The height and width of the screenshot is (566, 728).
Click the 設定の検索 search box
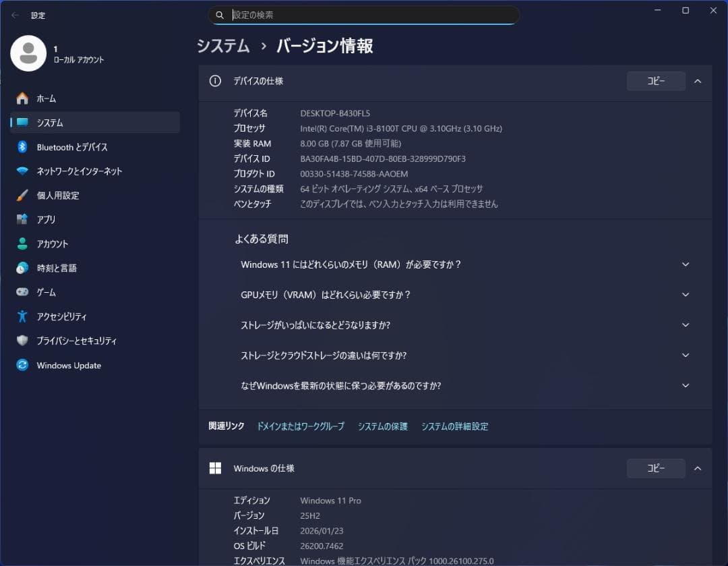[364, 15]
